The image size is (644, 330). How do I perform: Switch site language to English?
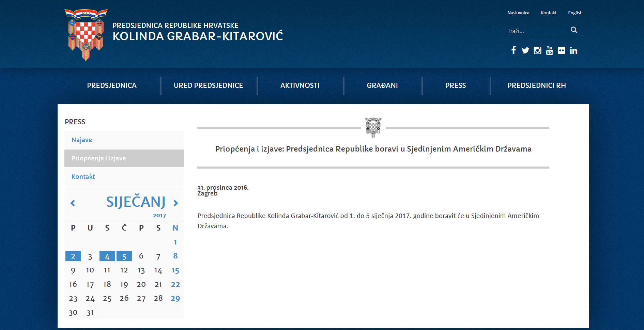coord(575,13)
